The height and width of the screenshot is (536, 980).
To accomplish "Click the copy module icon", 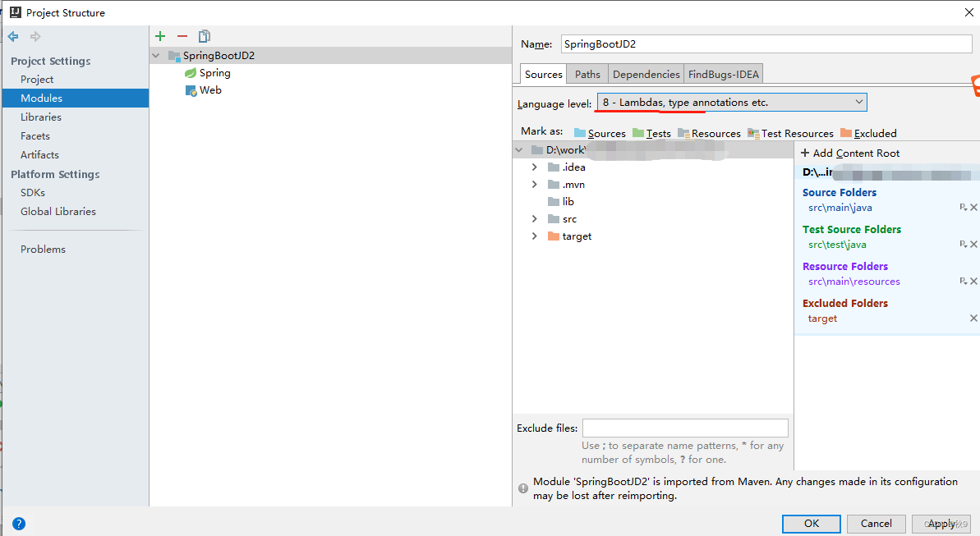I will click(205, 36).
